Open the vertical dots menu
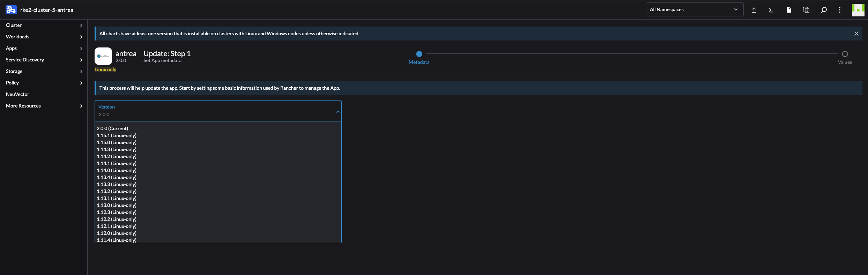The image size is (868, 275). [840, 10]
